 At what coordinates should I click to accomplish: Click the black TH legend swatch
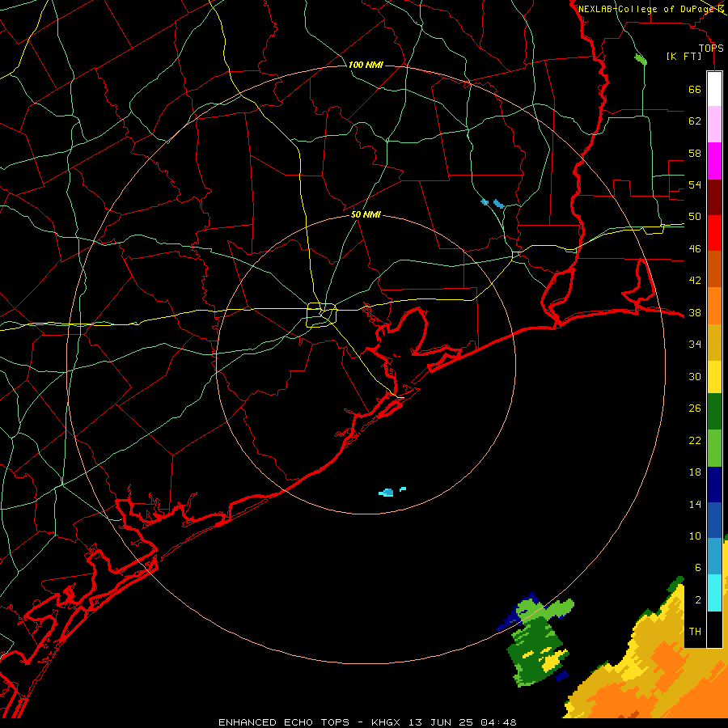[x=714, y=629]
